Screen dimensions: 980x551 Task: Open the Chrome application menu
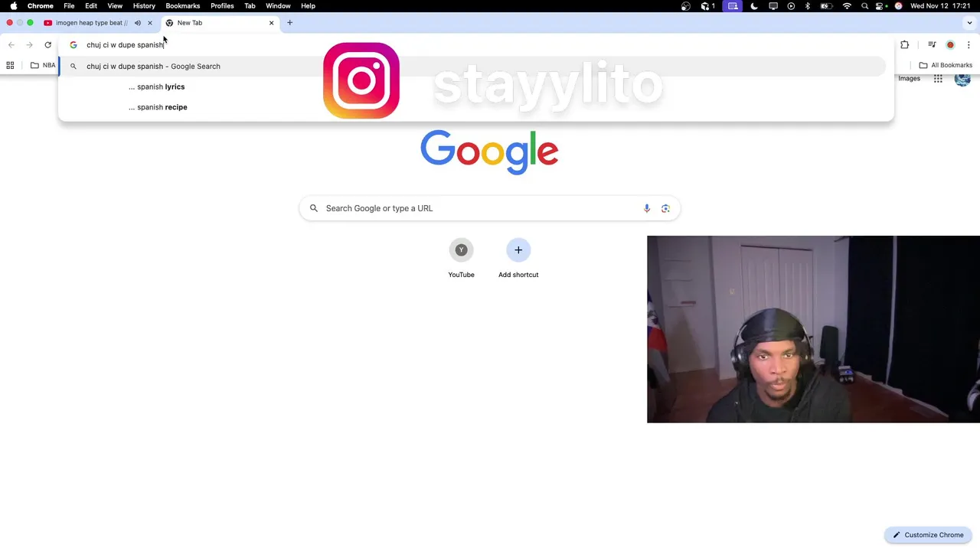click(x=40, y=5)
